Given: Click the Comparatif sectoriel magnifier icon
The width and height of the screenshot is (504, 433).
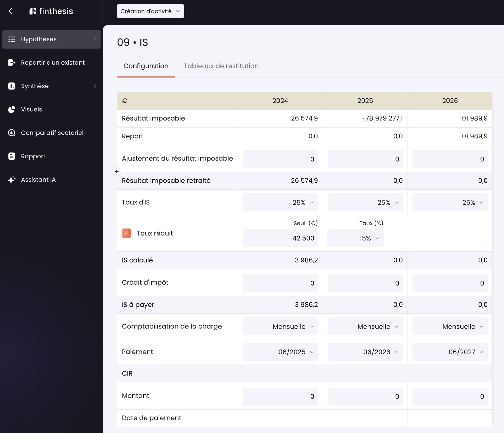Looking at the screenshot, I should [12, 133].
